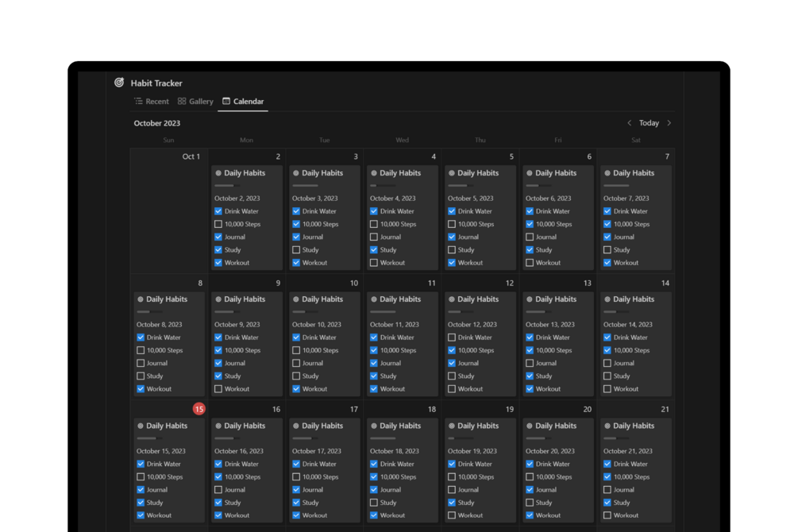
Task: Click status dot on October 8 Daily Habits
Action: pos(141,299)
